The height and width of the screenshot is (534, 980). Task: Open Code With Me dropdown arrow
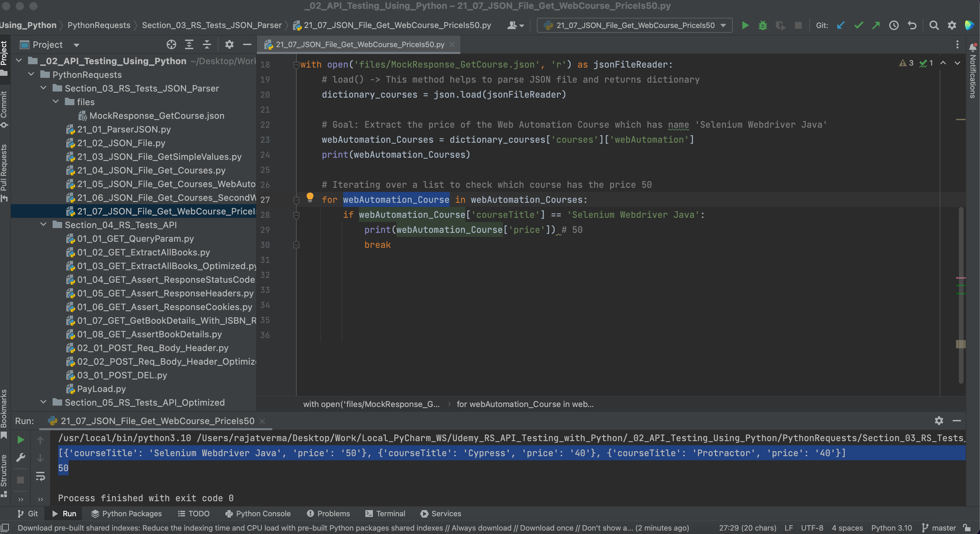pyautogui.click(x=521, y=26)
